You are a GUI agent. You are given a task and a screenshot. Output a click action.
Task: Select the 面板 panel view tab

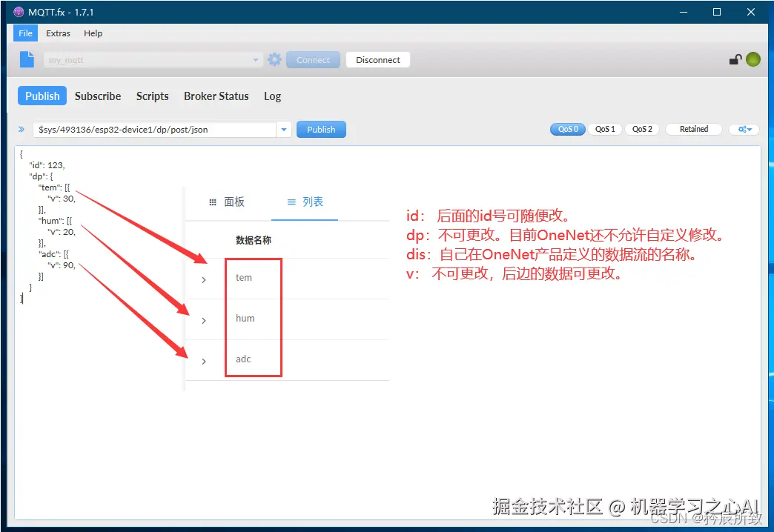(227, 202)
